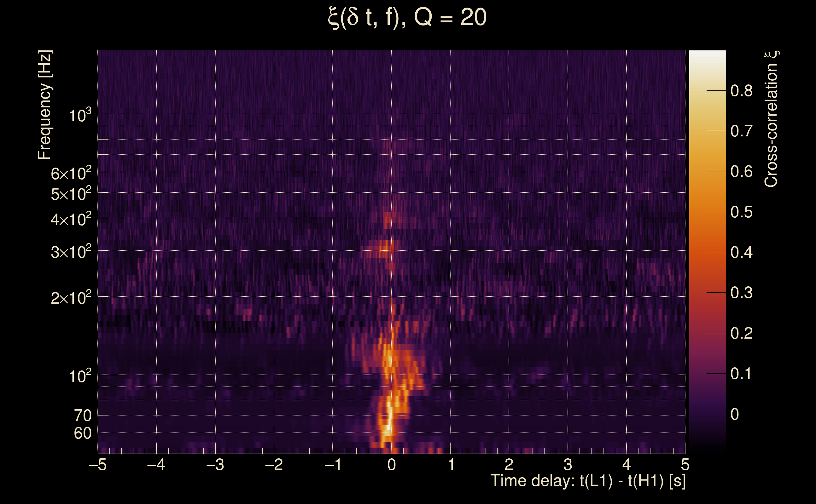This screenshot has width=816, height=504.
Task: Click the 0.5 tick label on colorbar
Action: tap(741, 212)
